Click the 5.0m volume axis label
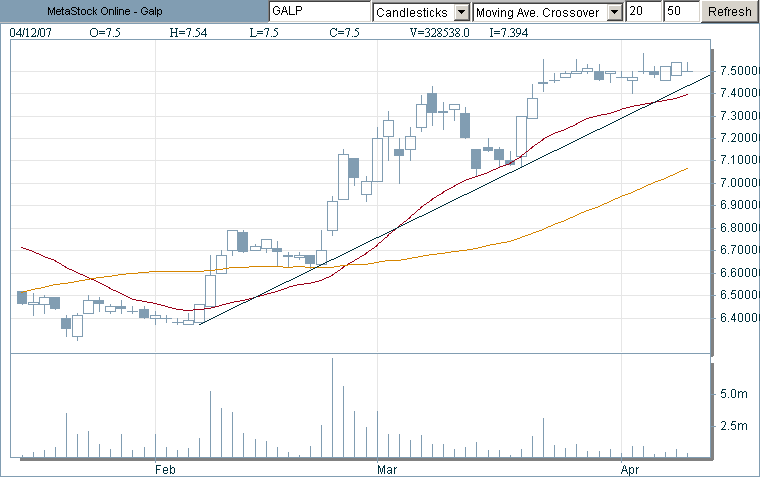Viewport: 760px width, 477px height. [x=733, y=394]
